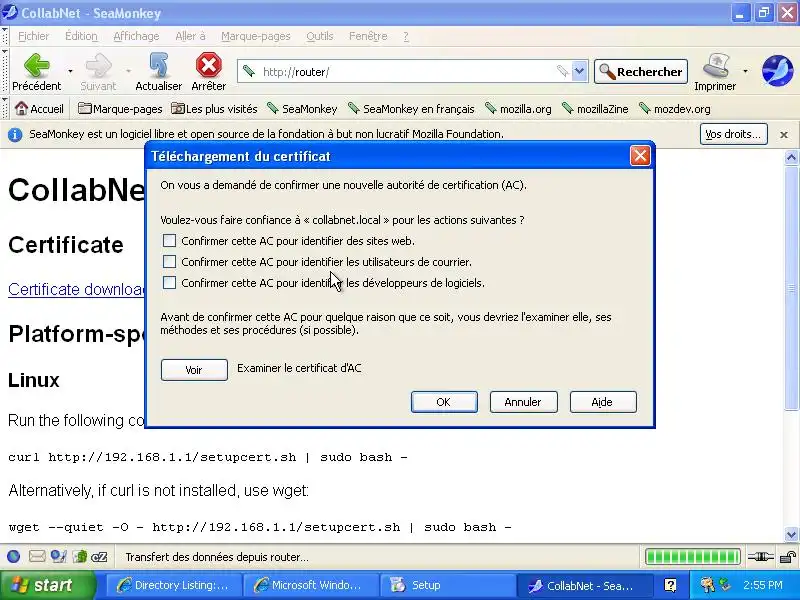Open the Affichage menu
This screenshot has width=800, height=600.
point(136,36)
